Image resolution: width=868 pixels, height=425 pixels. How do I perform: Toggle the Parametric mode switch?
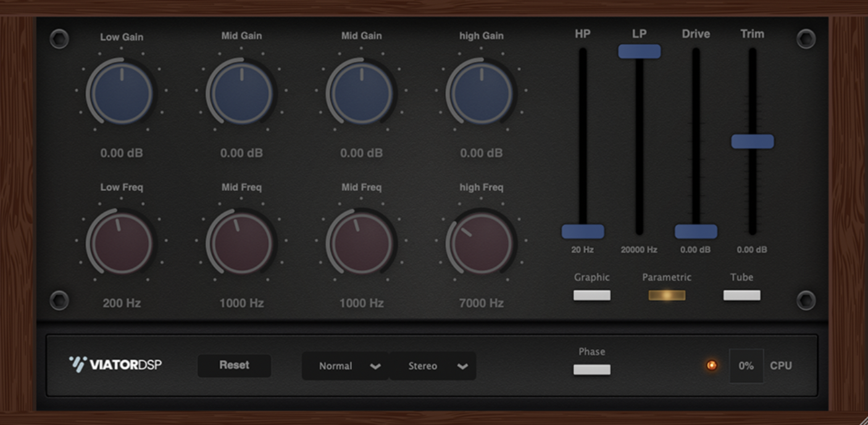pyautogui.click(x=667, y=295)
